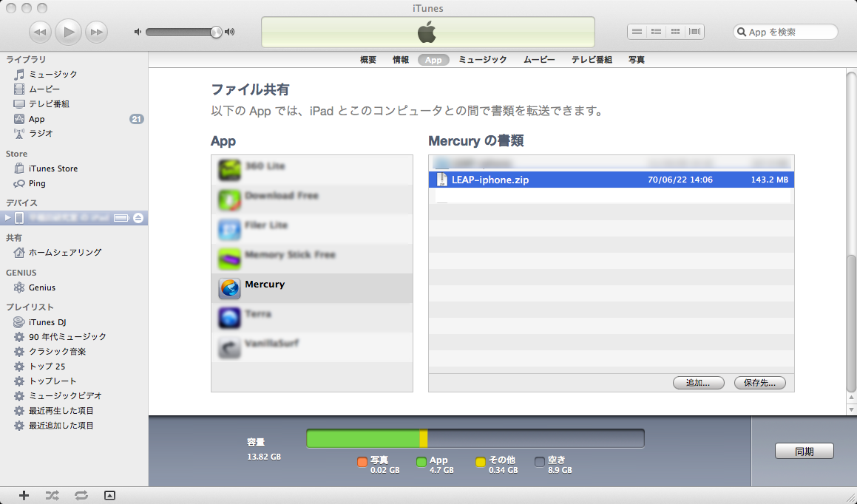Switch to grid view
Image resolution: width=857 pixels, height=504 pixels.
(x=676, y=32)
